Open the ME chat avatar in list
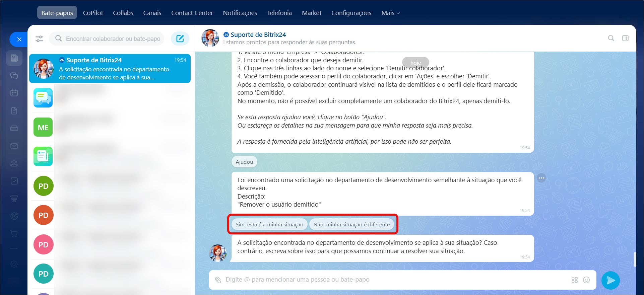 click(x=43, y=128)
